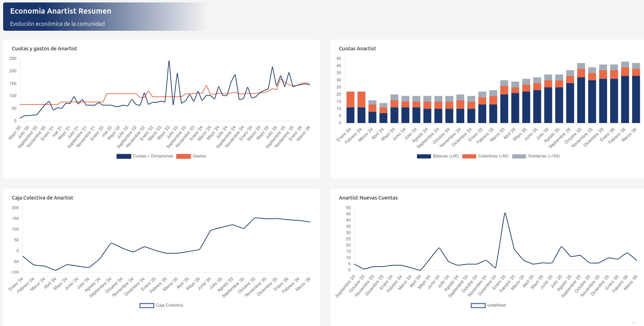Click the highest spike in Cuotas + Donaciones line
The width and height of the screenshot is (644, 326).
[x=169, y=61]
